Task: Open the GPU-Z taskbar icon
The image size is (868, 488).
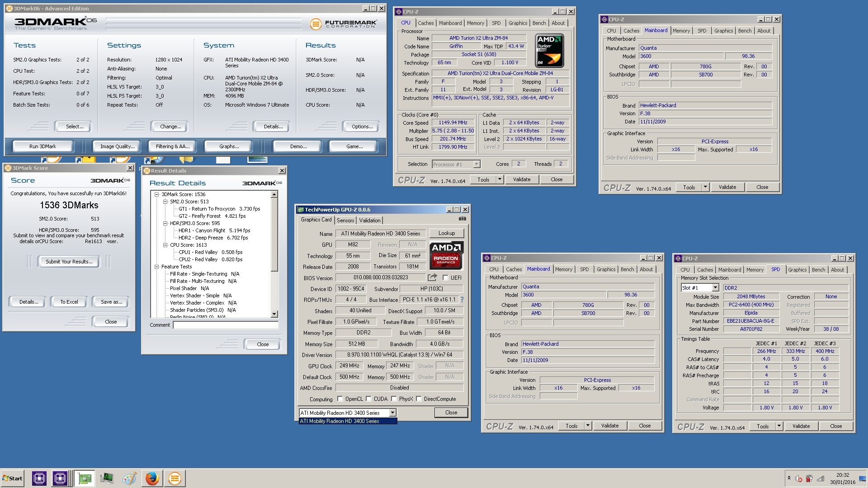Action: point(84,478)
